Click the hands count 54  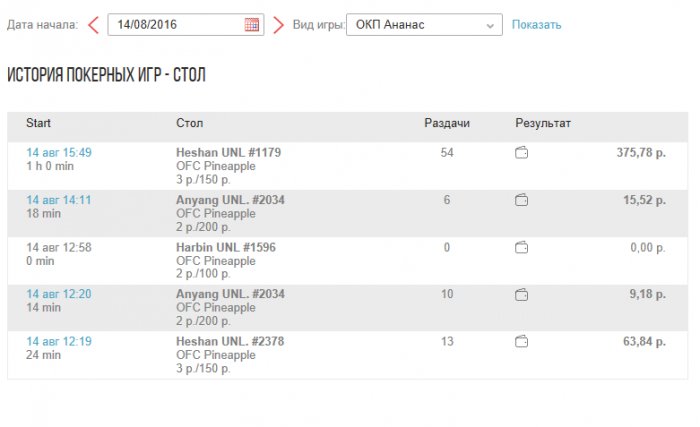[447, 152]
